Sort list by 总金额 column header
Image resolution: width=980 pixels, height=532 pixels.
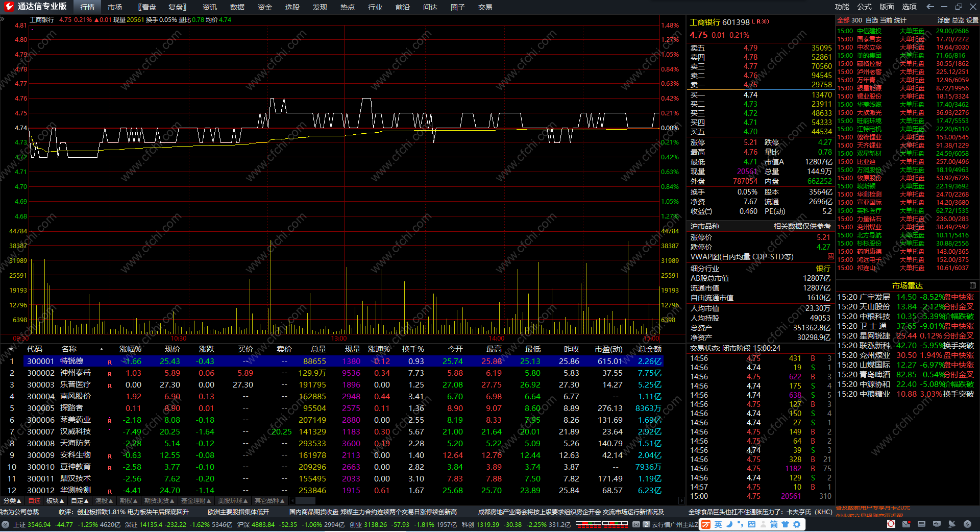[650, 349]
